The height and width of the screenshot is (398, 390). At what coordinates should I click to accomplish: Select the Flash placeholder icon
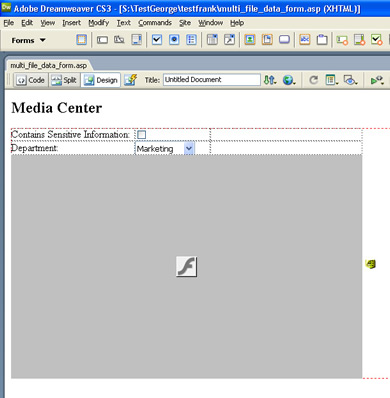pos(186,266)
